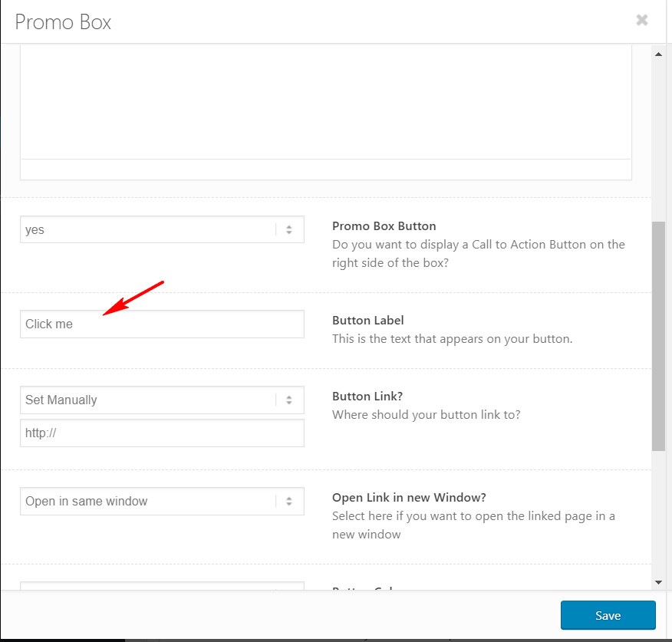Viewport: 672px width, 642px height.
Task: Save the Promo Box settings
Action: 608,615
